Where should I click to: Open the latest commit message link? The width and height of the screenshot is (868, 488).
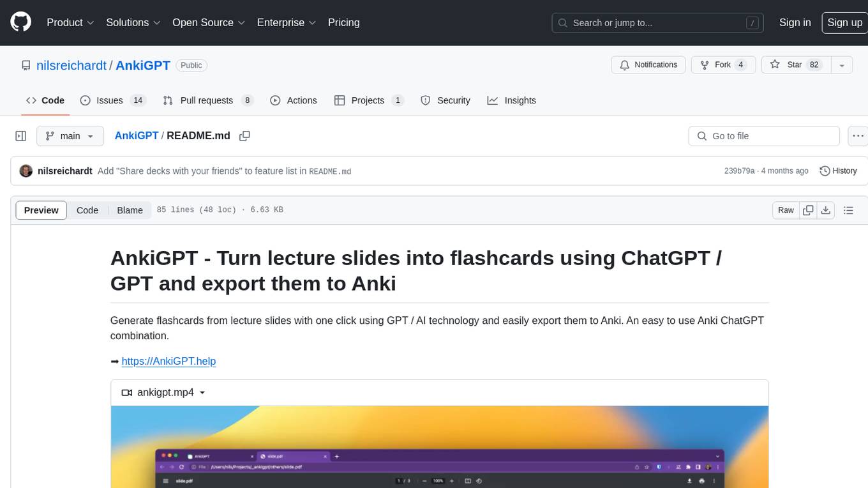pyautogui.click(x=224, y=171)
